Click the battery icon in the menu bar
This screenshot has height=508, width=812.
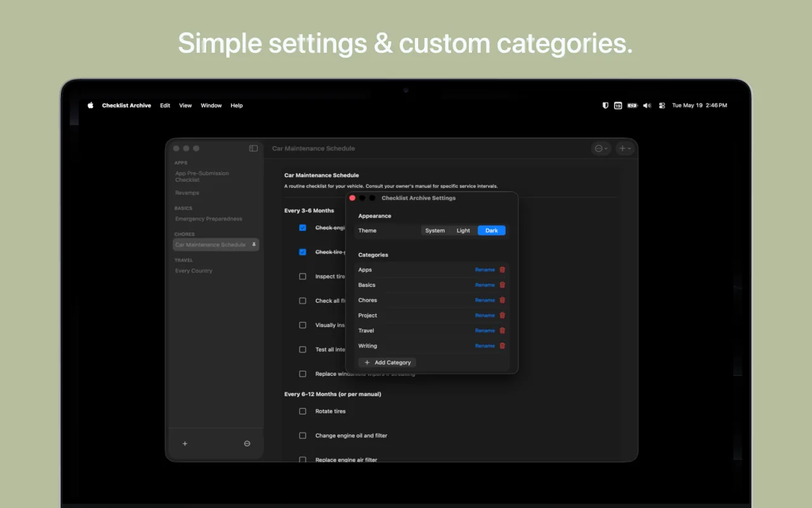[x=632, y=105]
